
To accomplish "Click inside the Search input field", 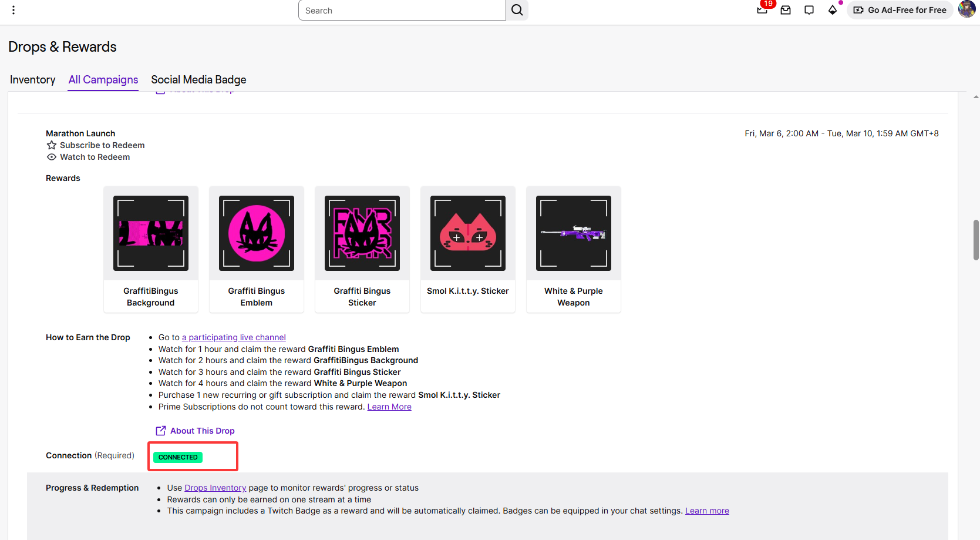I will [x=402, y=11].
